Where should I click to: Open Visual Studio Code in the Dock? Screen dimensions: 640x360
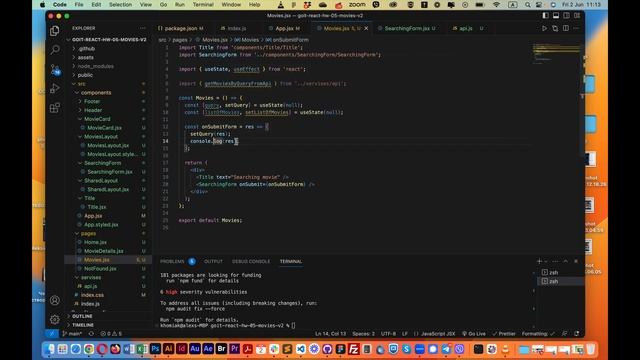301,349
